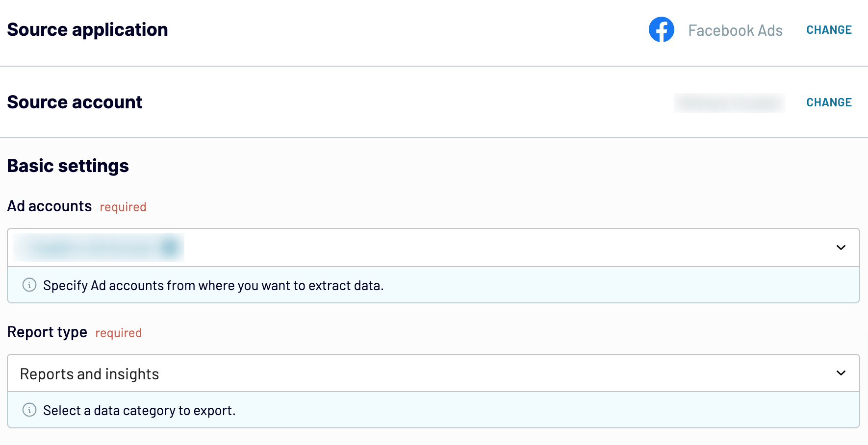Screen dimensions: 868x445
Task: Change the source application
Action: tap(829, 30)
